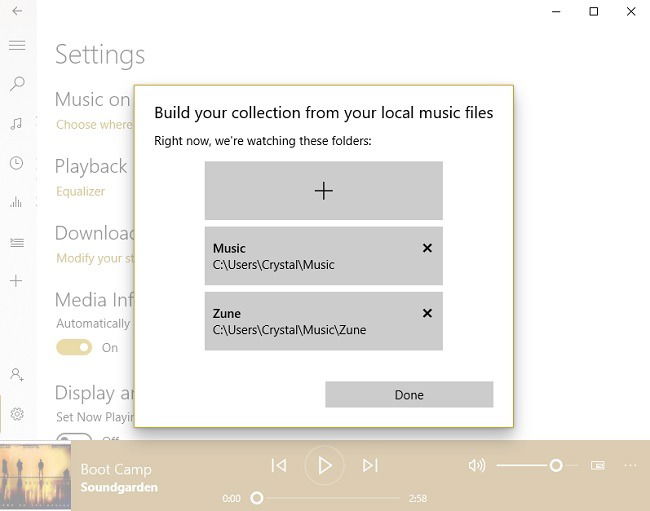Open the Equalizer link
This screenshot has width=650, height=511.
[x=80, y=191]
